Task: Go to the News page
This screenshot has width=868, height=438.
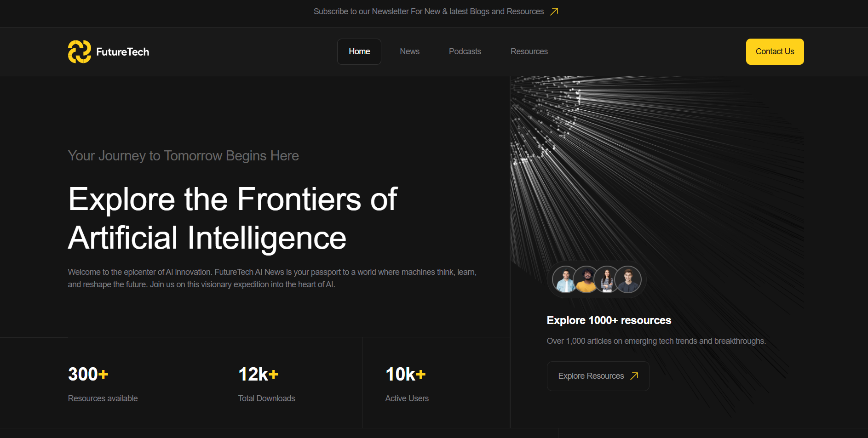Action: pyautogui.click(x=409, y=51)
